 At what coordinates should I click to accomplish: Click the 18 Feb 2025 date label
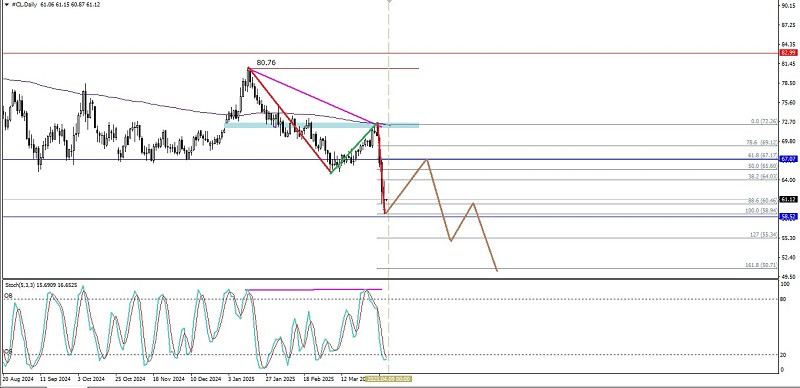coord(319,379)
